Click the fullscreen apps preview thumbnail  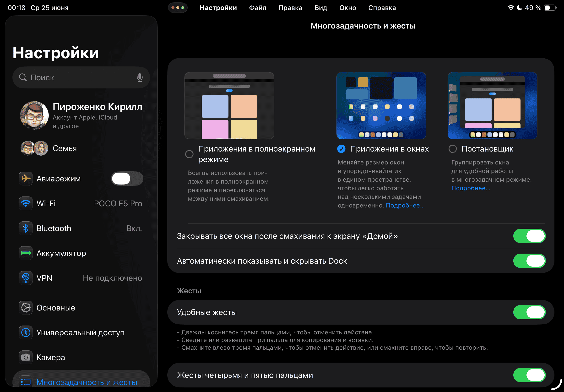pos(229,106)
